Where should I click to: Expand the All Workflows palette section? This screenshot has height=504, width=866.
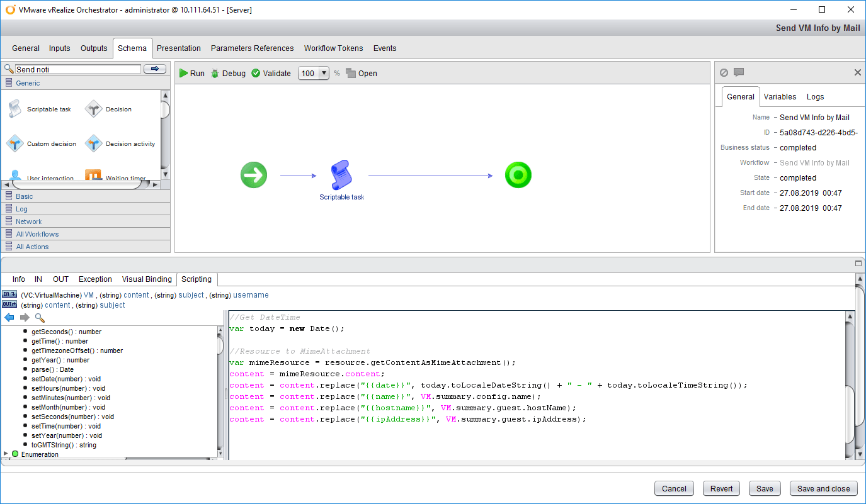(37, 234)
